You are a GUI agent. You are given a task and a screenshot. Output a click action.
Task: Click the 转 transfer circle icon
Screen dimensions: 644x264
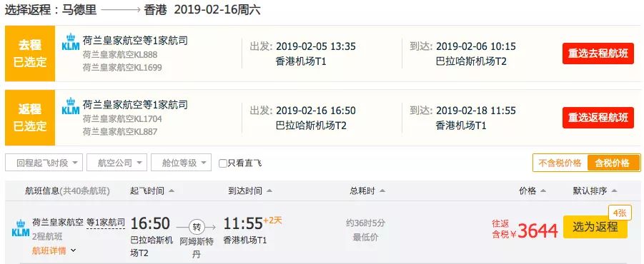tap(197, 227)
